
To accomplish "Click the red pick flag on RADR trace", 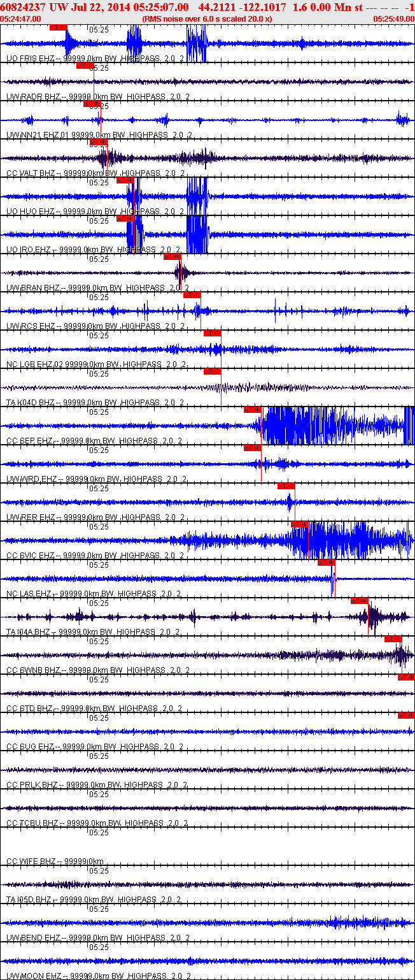I will [85, 66].
